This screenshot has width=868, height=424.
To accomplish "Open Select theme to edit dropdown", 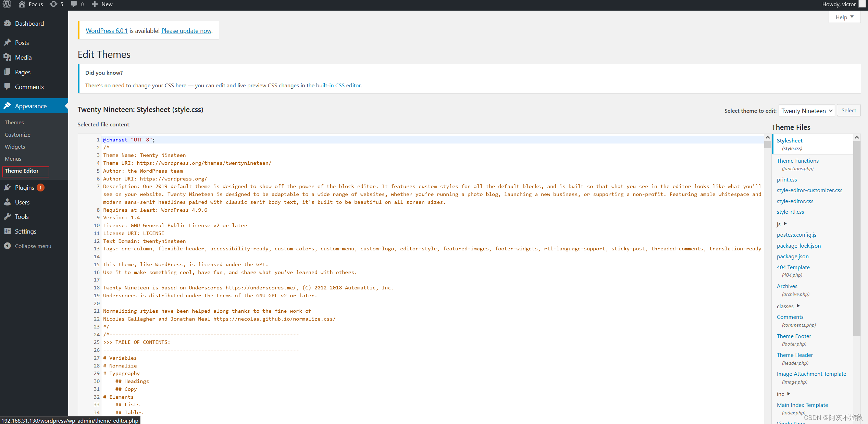I will click(x=807, y=111).
